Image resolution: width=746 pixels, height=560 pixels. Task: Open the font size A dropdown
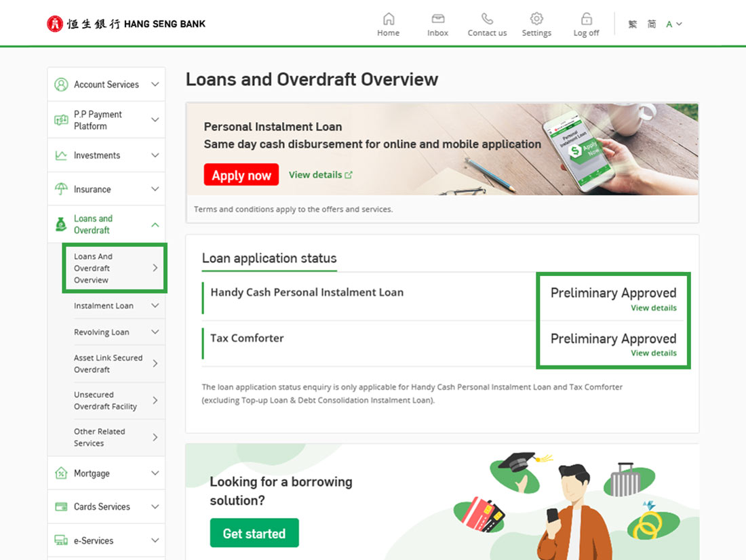(x=673, y=24)
